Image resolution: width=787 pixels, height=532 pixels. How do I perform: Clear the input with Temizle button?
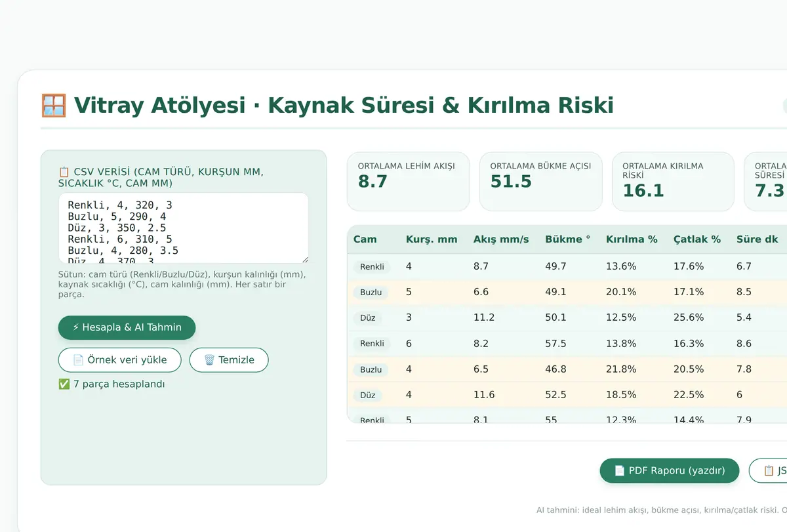tap(229, 360)
